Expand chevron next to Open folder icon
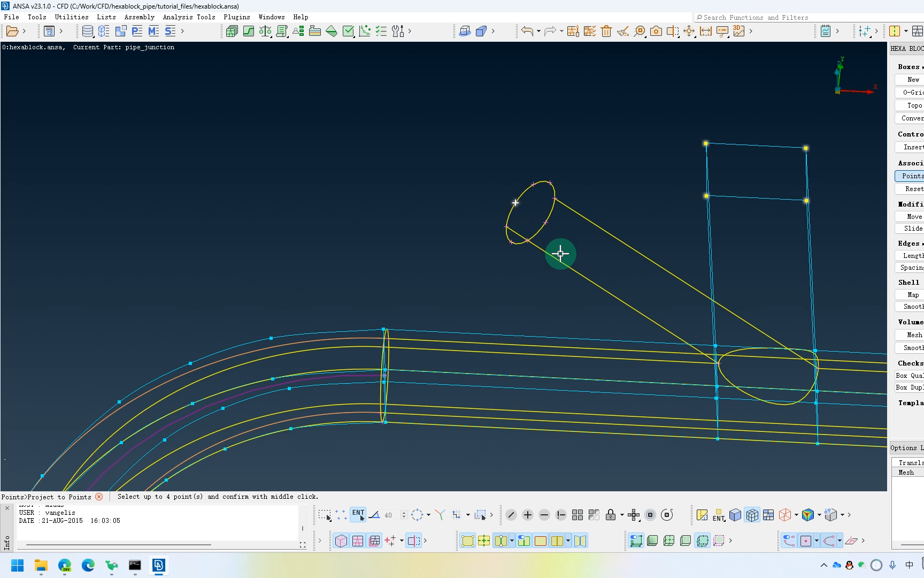This screenshot has height=578, width=924. (x=24, y=31)
